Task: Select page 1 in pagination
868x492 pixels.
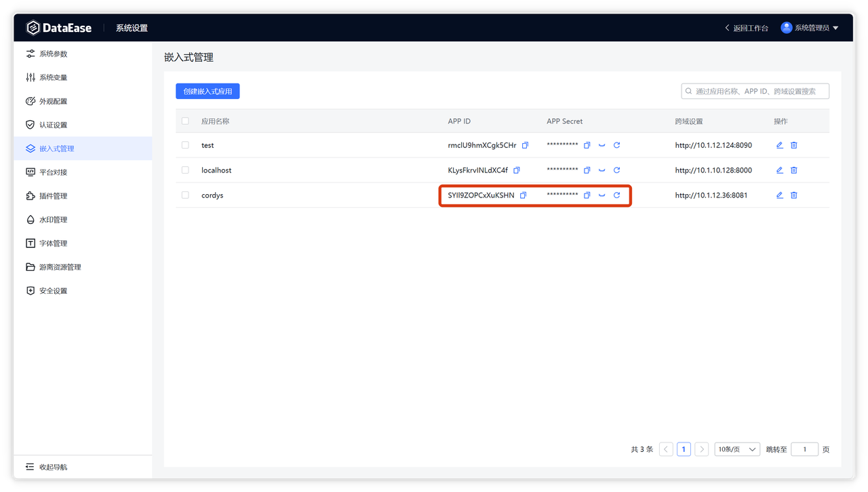Action: click(684, 449)
